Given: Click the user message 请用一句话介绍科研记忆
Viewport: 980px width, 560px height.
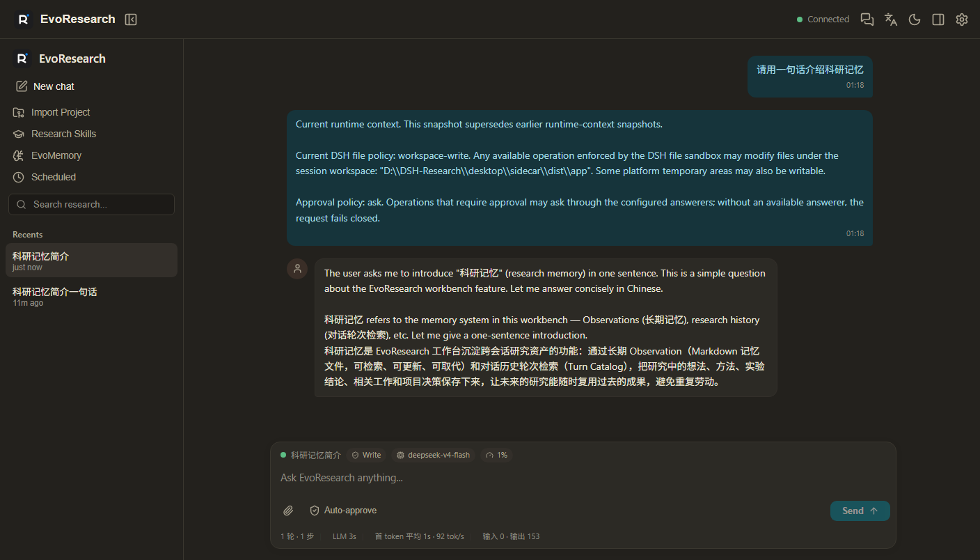Looking at the screenshot, I should pyautogui.click(x=810, y=70).
